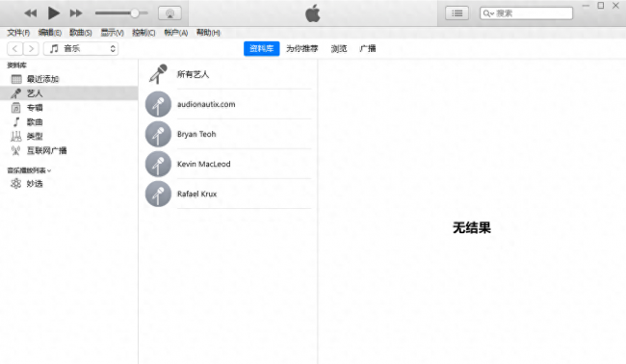Click the microphone avatar for Bryan Teoh
626x364 pixels.
coord(158,134)
